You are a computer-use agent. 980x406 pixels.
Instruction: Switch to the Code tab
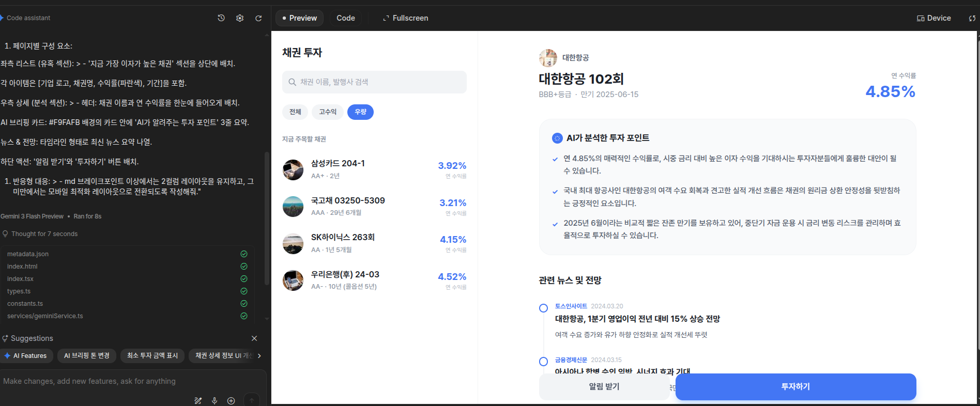(x=346, y=18)
